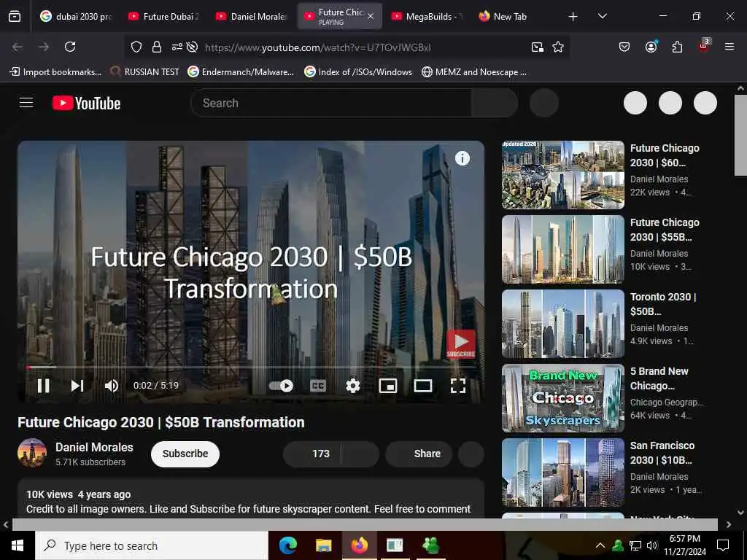Switch to New Tab tab
Screen dimensions: 747x560
510,16
